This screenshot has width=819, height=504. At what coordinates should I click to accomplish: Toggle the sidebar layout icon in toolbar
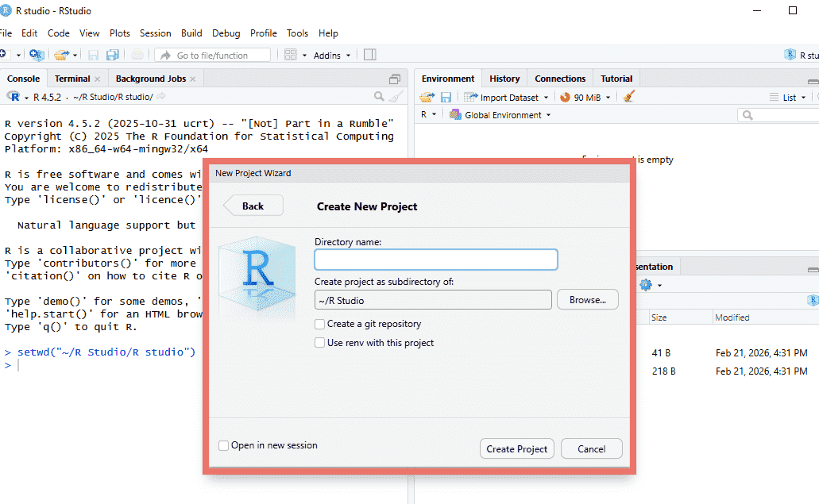(x=370, y=55)
